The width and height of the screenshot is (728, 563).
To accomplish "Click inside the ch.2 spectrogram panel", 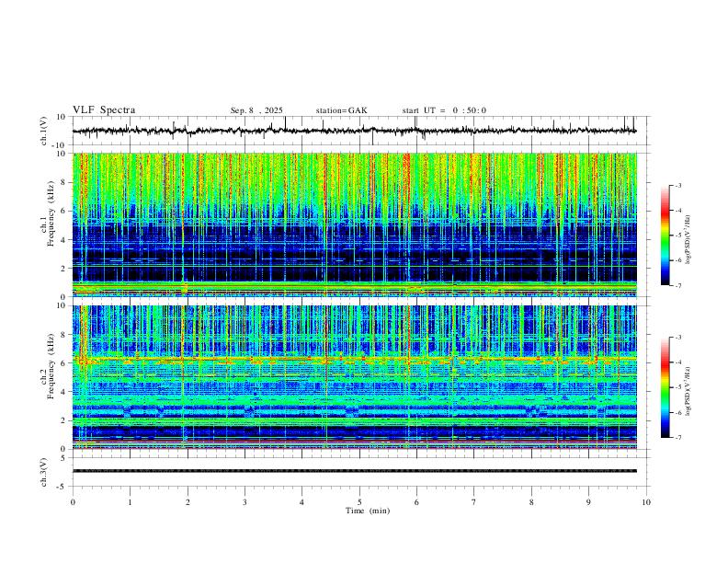I will tap(354, 377).
